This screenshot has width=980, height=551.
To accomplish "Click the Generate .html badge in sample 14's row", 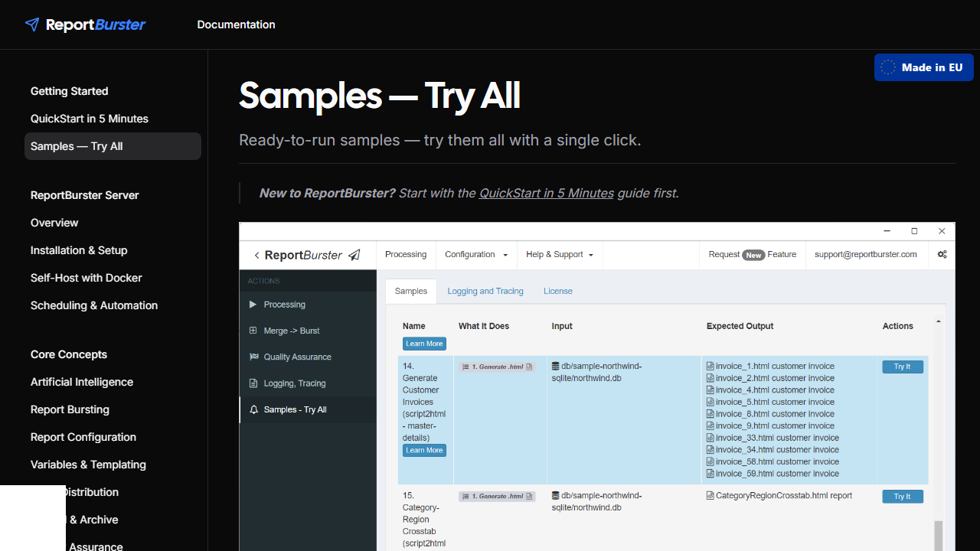I will pos(497,367).
